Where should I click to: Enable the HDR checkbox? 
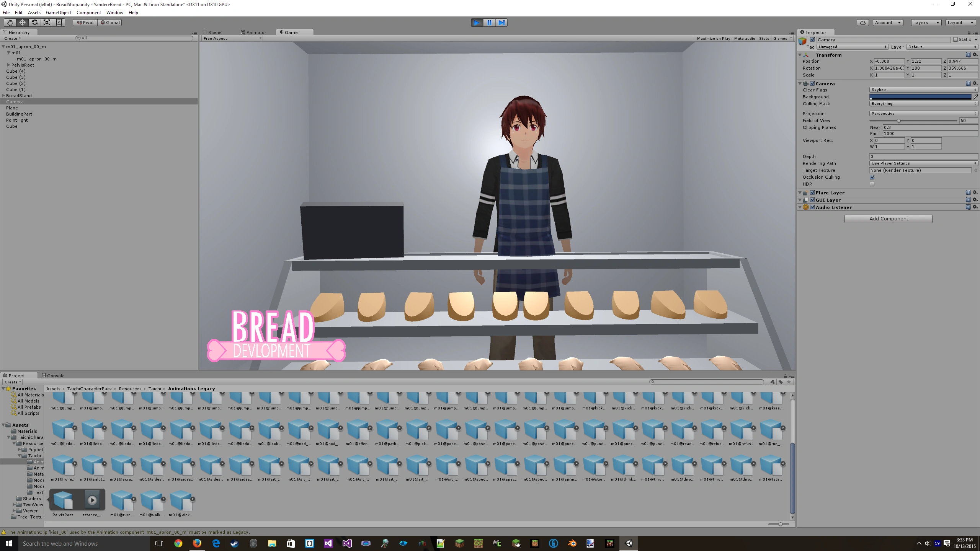click(872, 184)
